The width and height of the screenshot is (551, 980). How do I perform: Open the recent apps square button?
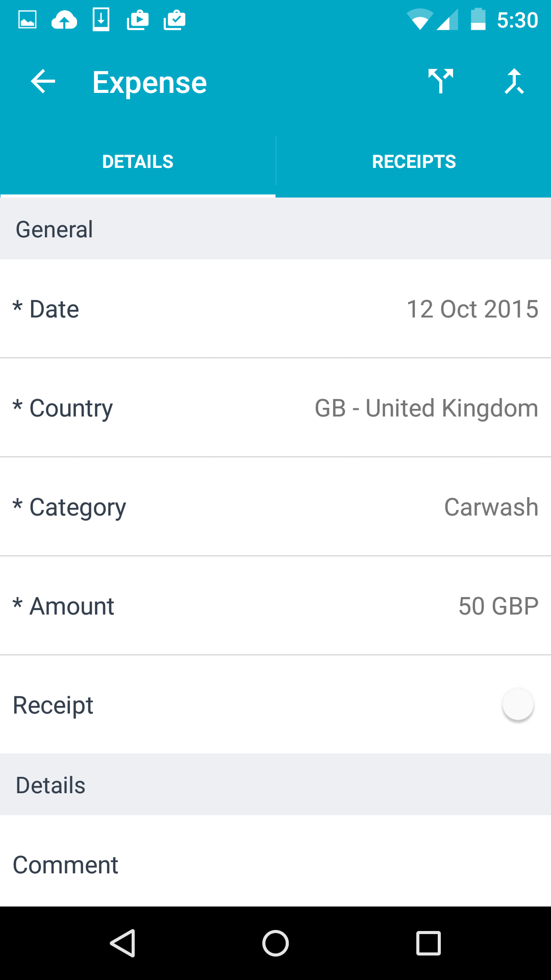click(429, 943)
